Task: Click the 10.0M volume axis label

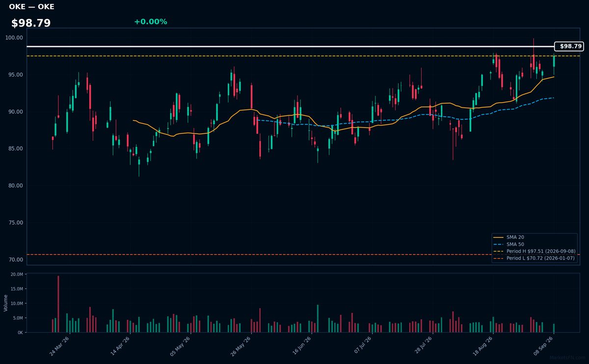Action: pyautogui.click(x=17, y=304)
